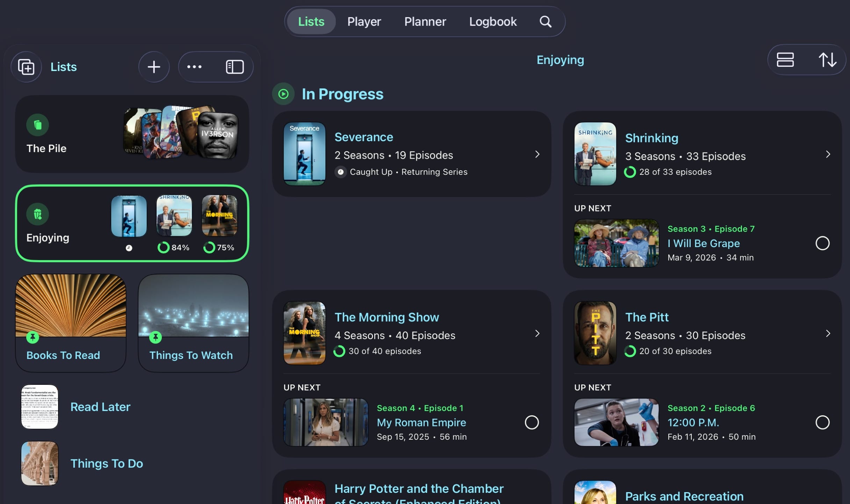
Task: Click the In Progress play badge icon
Action: tap(283, 94)
